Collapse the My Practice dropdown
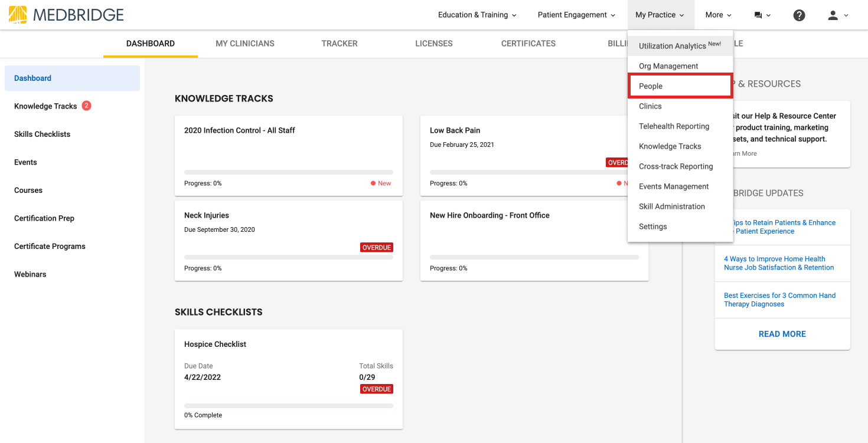The width and height of the screenshot is (868, 443). pos(660,15)
